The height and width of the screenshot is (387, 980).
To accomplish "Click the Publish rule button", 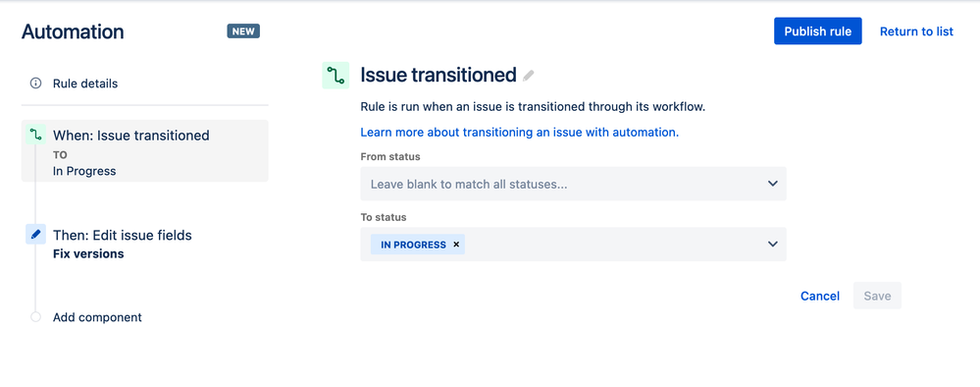I will click(x=817, y=31).
